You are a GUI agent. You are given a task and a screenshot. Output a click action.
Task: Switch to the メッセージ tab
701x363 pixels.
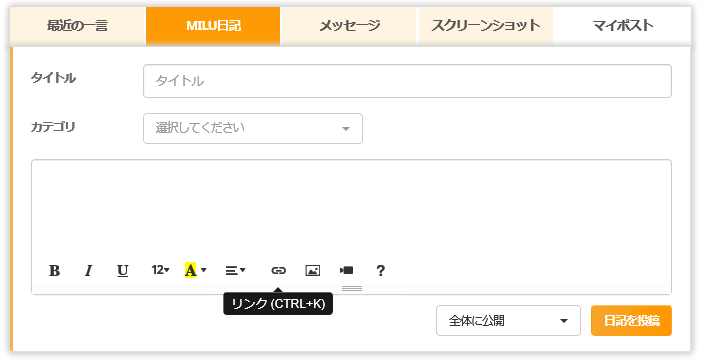pos(350,25)
